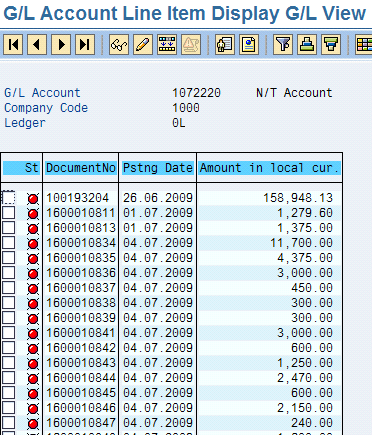
Task: Click red status icon for 1600010847
Action: [x=33, y=424]
